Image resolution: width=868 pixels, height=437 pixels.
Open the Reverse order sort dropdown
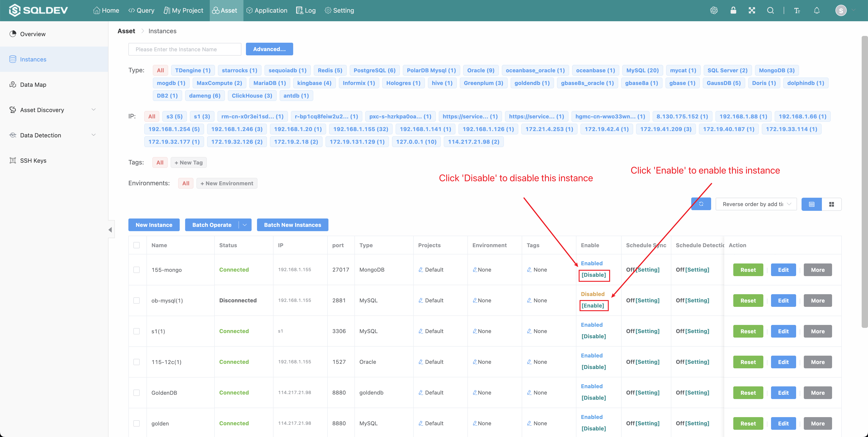(x=756, y=204)
